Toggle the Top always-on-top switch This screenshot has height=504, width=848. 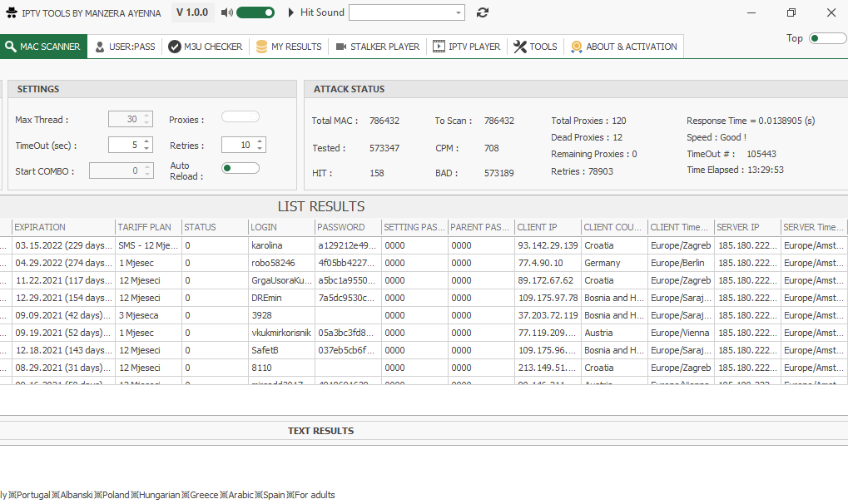pyautogui.click(x=827, y=38)
